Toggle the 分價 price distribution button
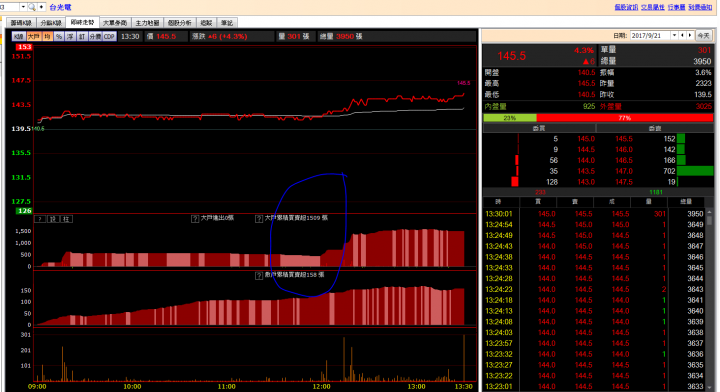The image size is (720, 392). [95, 36]
